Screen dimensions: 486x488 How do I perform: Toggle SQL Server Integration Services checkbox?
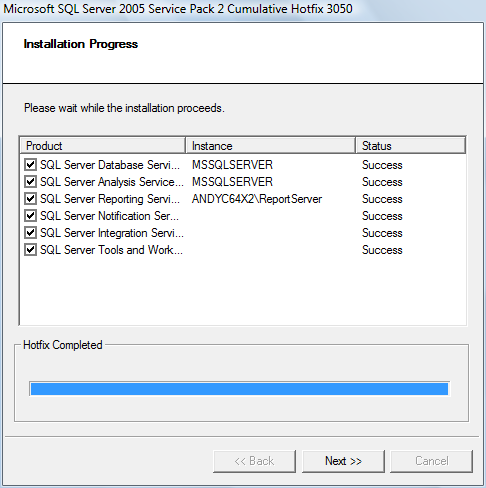(x=30, y=233)
